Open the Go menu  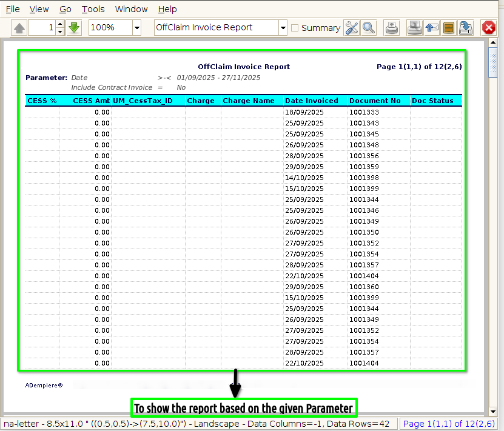(66, 9)
